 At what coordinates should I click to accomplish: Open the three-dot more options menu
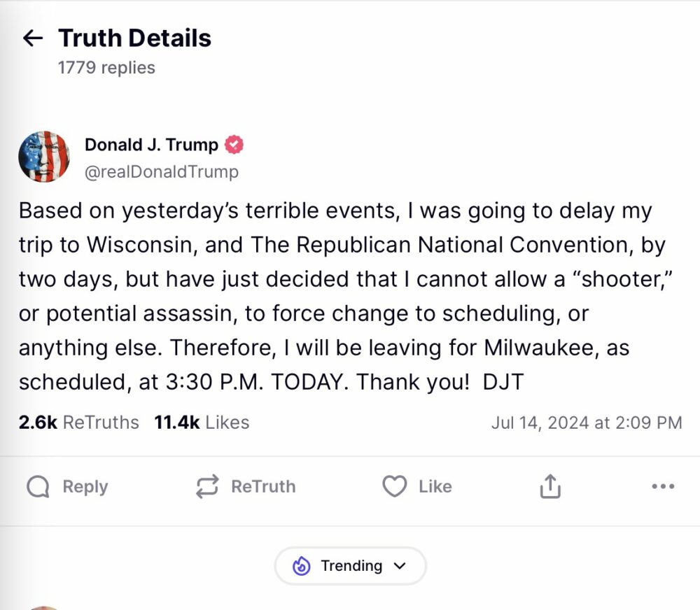(662, 487)
